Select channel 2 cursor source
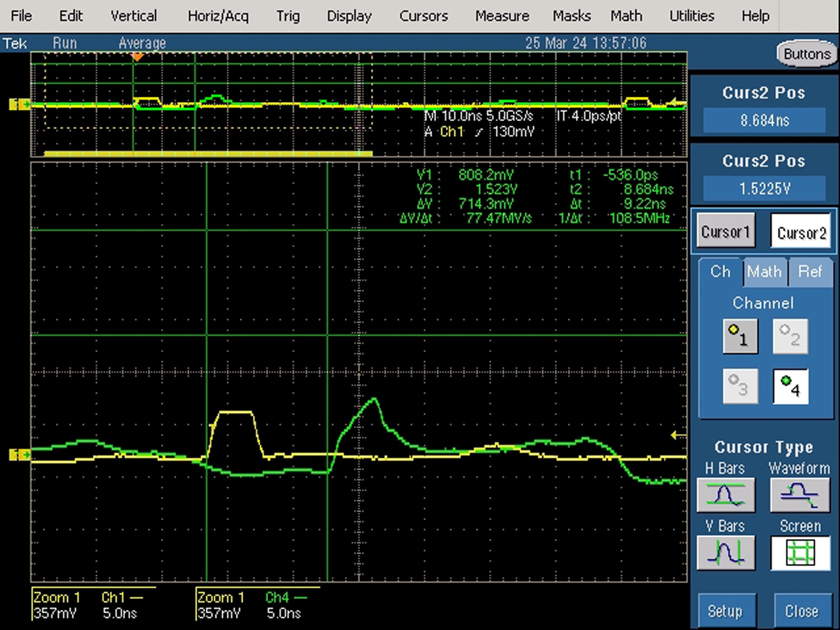The height and width of the screenshot is (630, 840). click(791, 336)
